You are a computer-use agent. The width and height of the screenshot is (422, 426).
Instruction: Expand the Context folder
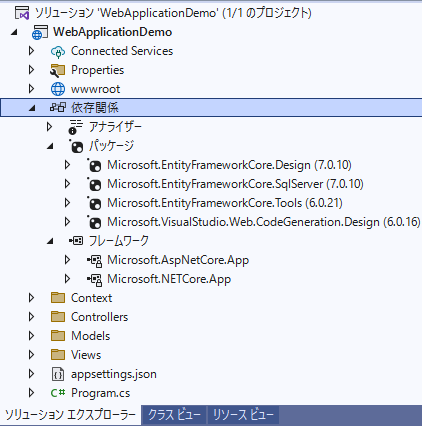coord(32,298)
